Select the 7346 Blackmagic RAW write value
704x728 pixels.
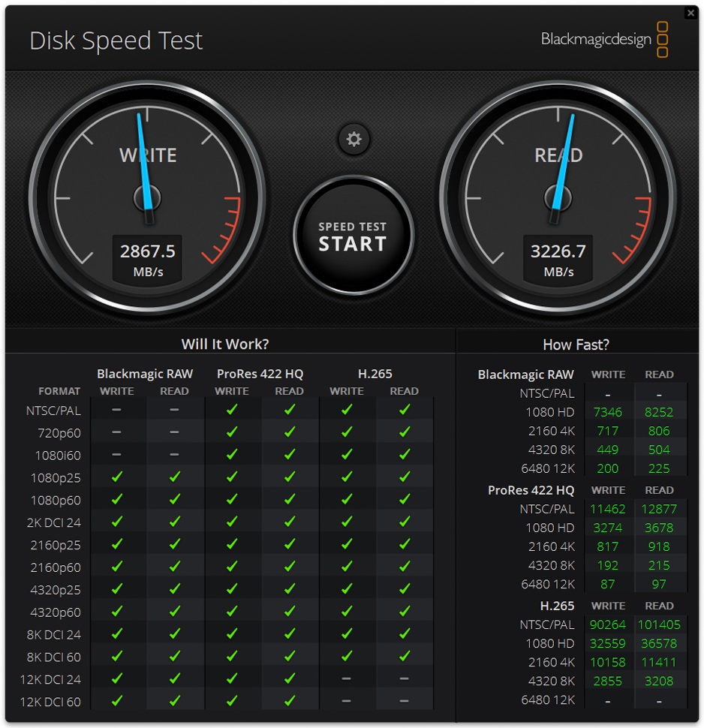click(607, 412)
